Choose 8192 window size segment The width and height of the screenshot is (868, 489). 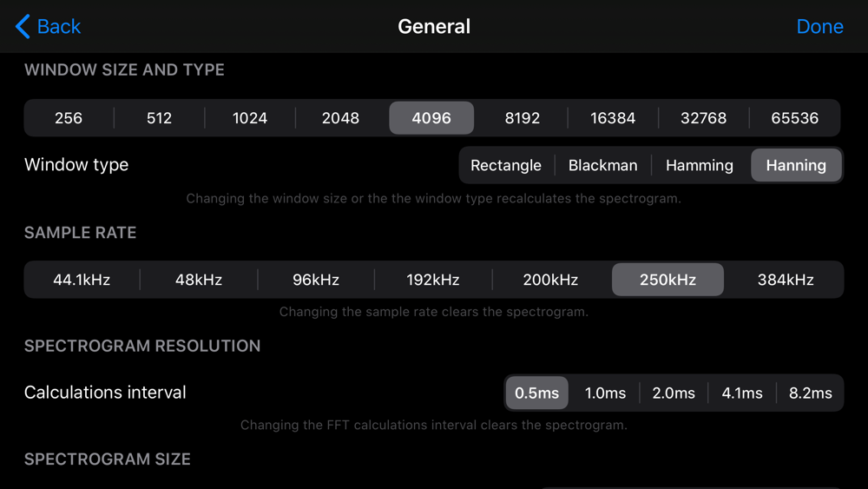(522, 118)
